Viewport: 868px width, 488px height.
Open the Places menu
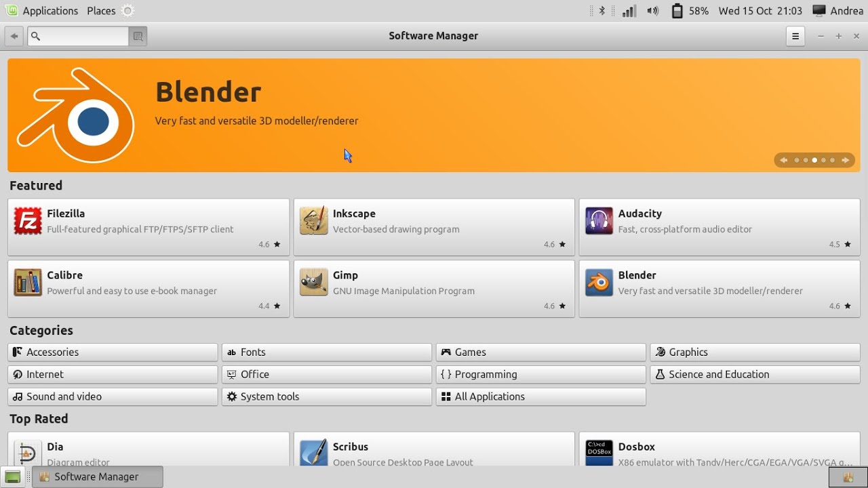click(101, 11)
